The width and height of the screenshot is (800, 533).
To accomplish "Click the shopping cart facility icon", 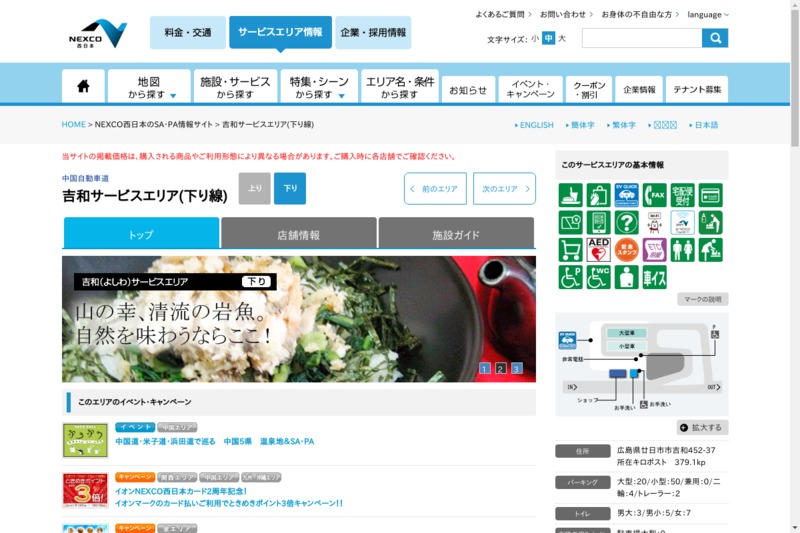I will pyautogui.click(x=570, y=250).
